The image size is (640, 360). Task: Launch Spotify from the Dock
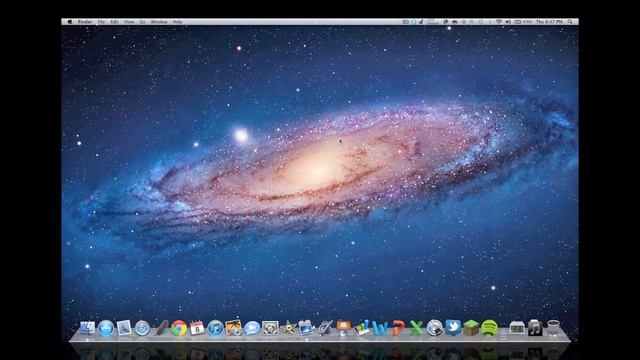tap(489, 328)
